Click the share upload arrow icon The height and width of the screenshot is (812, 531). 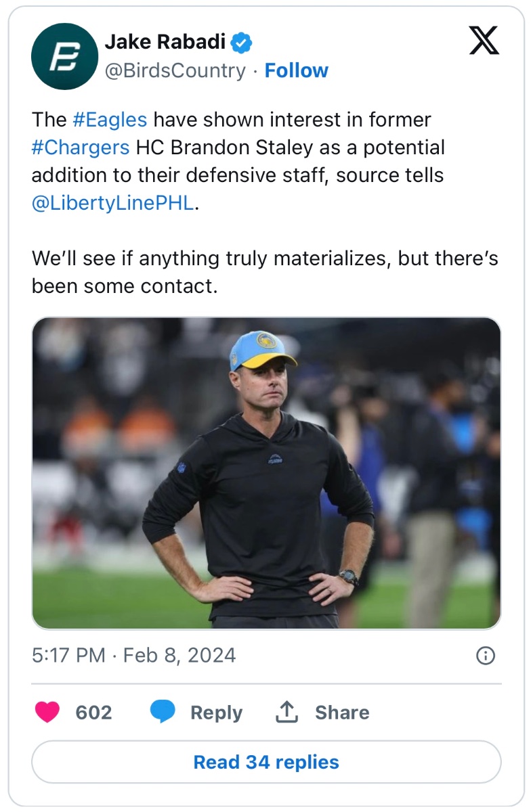click(287, 712)
